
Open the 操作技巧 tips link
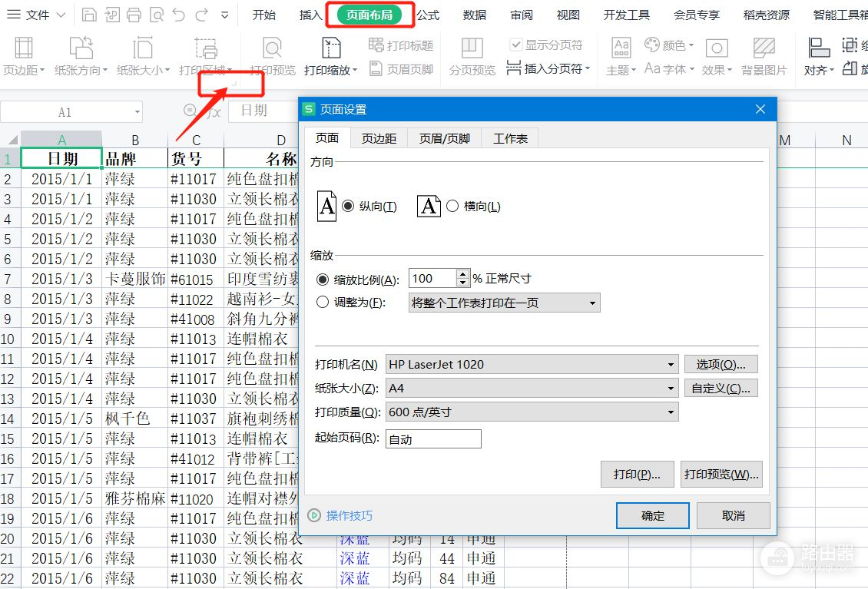pos(349,515)
